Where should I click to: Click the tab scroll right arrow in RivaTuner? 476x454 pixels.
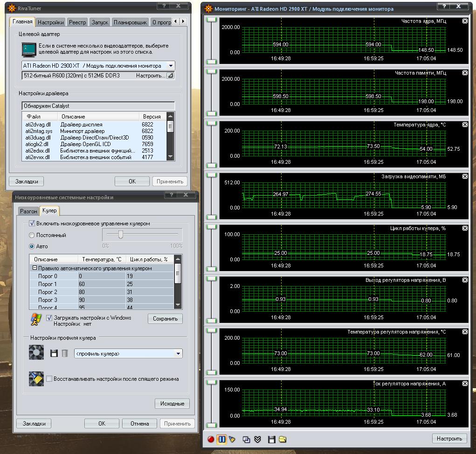pos(183,21)
